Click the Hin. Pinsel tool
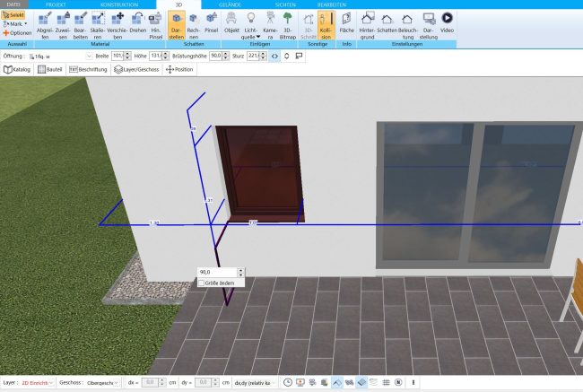The image size is (583, 392). point(156,25)
